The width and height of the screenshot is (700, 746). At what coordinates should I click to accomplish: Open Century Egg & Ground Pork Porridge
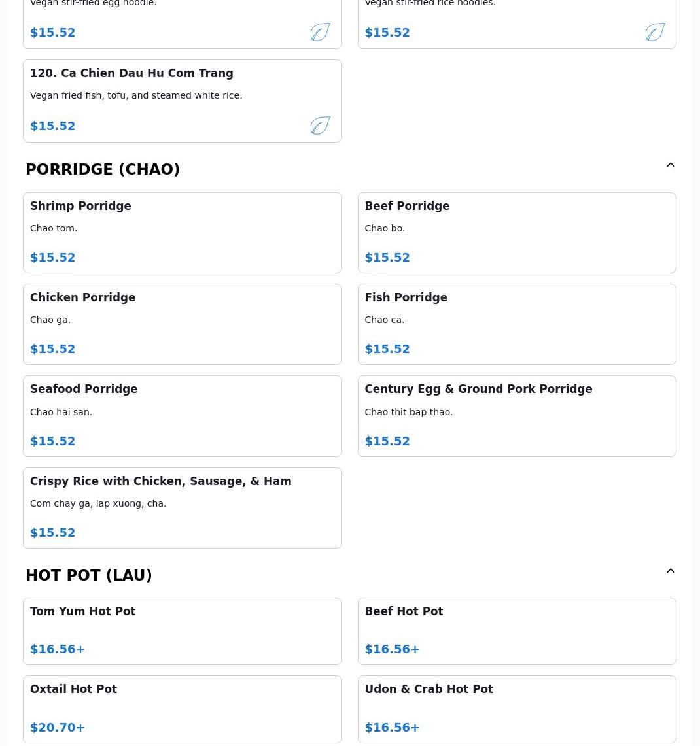516,416
